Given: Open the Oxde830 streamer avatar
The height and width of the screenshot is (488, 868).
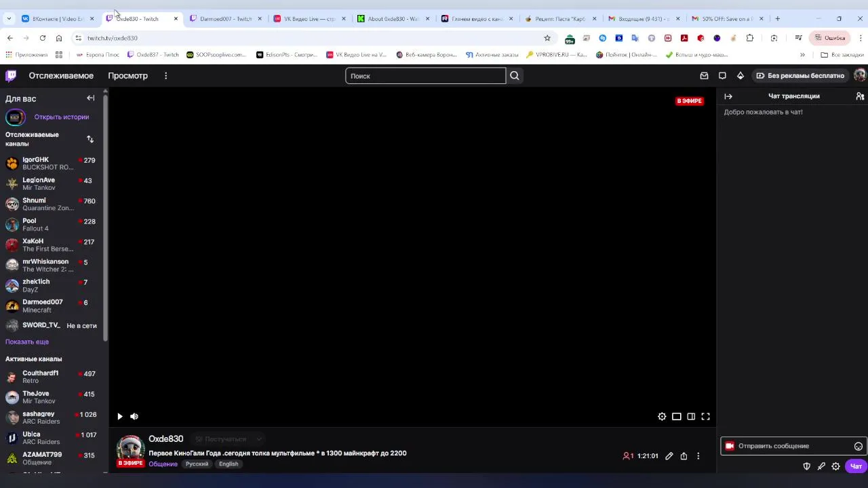Looking at the screenshot, I should [130, 449].
